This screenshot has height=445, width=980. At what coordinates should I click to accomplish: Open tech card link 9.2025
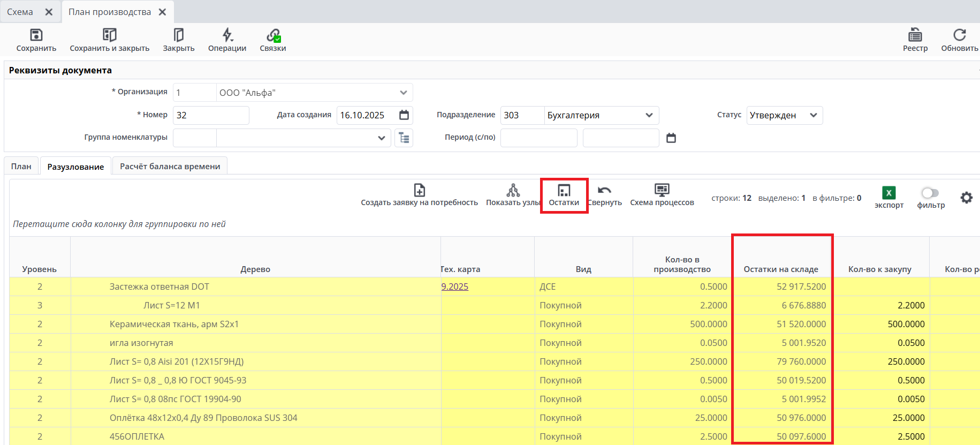pos(454,286)
